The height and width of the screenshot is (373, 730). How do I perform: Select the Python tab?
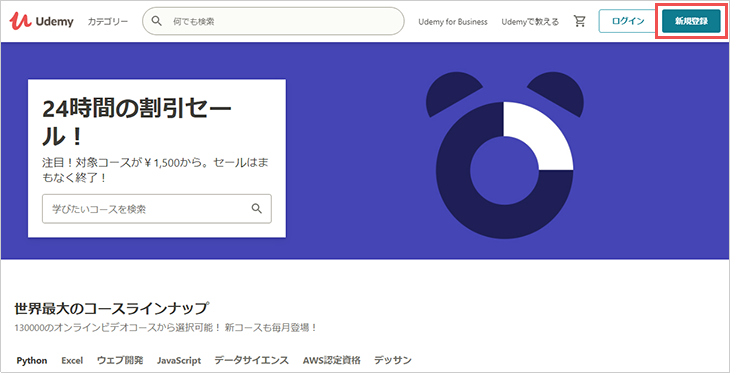32,360
